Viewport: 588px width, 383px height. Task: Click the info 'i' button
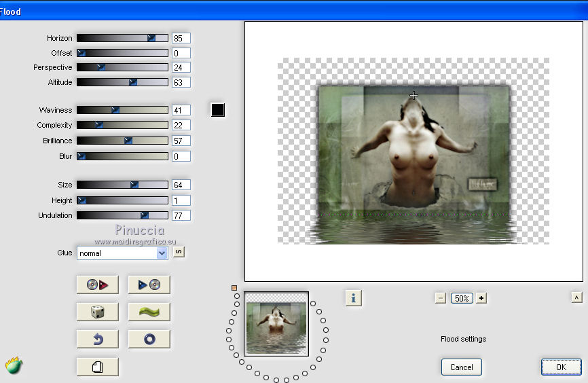tap(353, 297)
